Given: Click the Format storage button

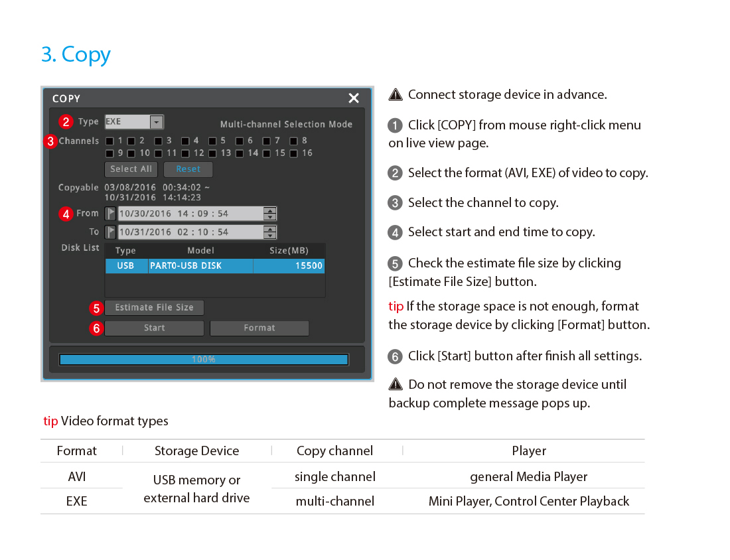Looking at the screenshot, I should [x=259, y=328].
